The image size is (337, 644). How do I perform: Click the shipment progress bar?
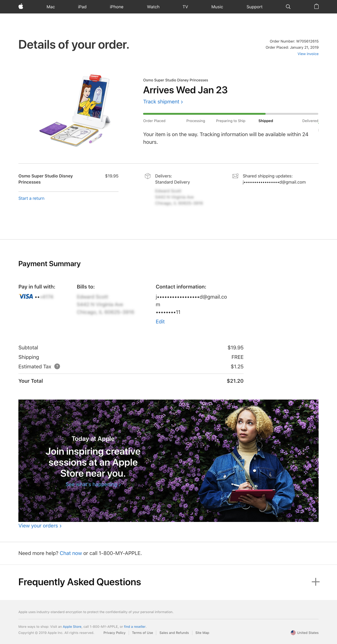tap(230, 114)
